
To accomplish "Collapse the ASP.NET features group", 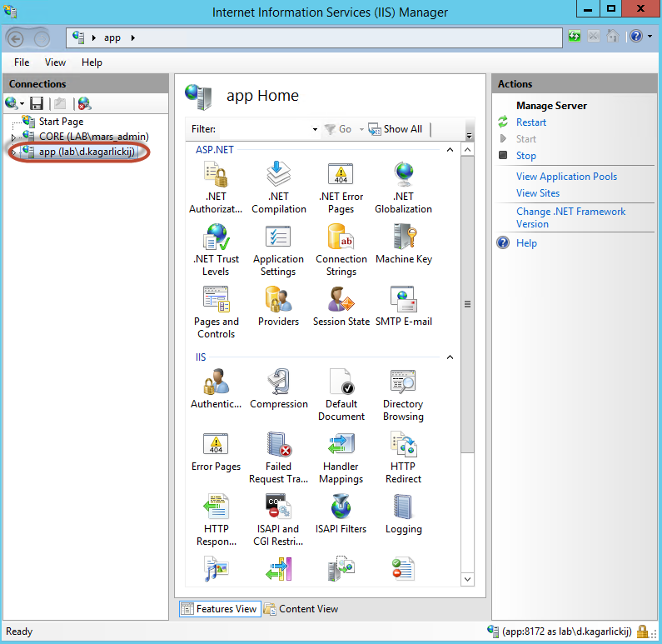I will 450,150.
